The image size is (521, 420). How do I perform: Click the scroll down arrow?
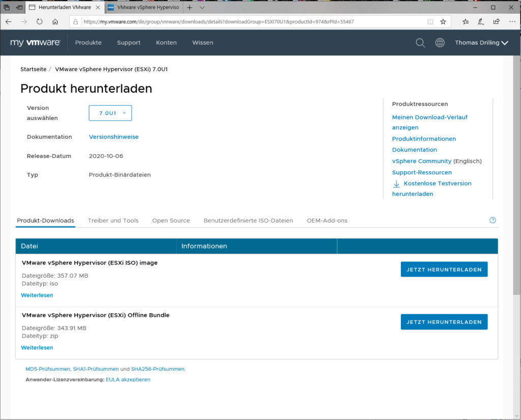(516, 415)
